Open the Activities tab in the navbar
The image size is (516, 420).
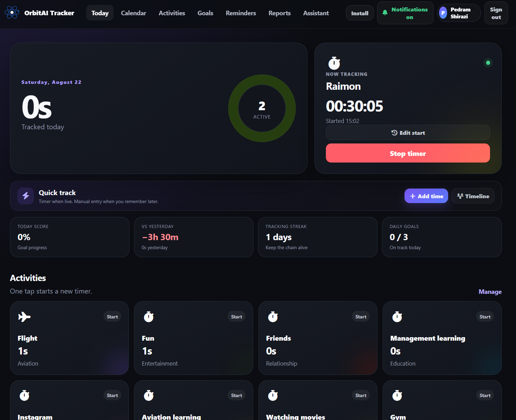coord(172,13)
